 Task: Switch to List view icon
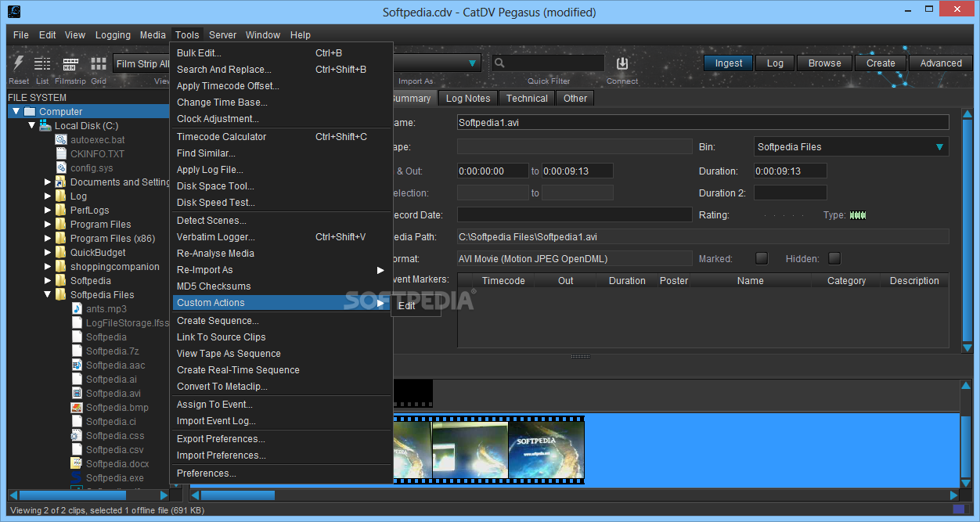coord(42,63)
